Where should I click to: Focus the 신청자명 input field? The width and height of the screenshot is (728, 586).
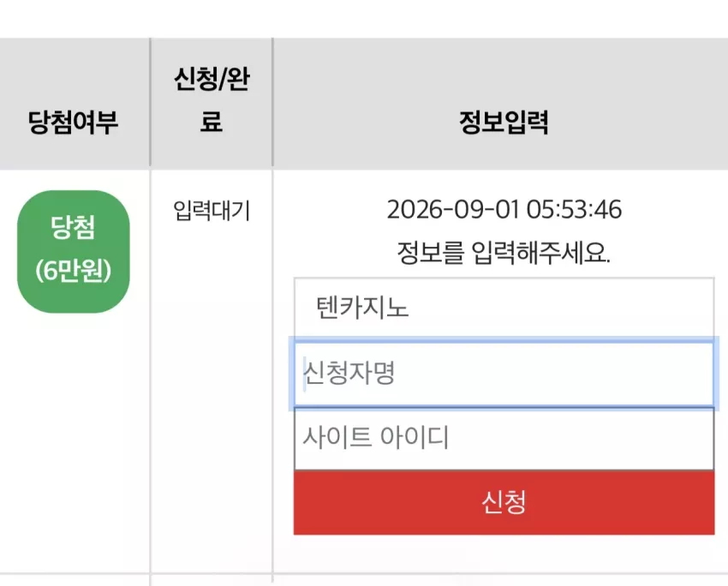tap(504, 374)
